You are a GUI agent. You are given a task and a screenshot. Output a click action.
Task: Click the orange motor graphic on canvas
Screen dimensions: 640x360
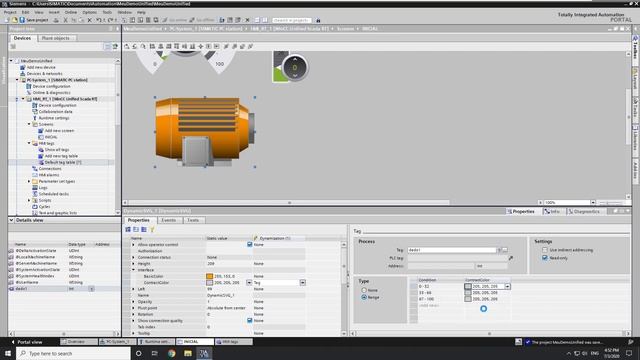[x=205, y=131]
